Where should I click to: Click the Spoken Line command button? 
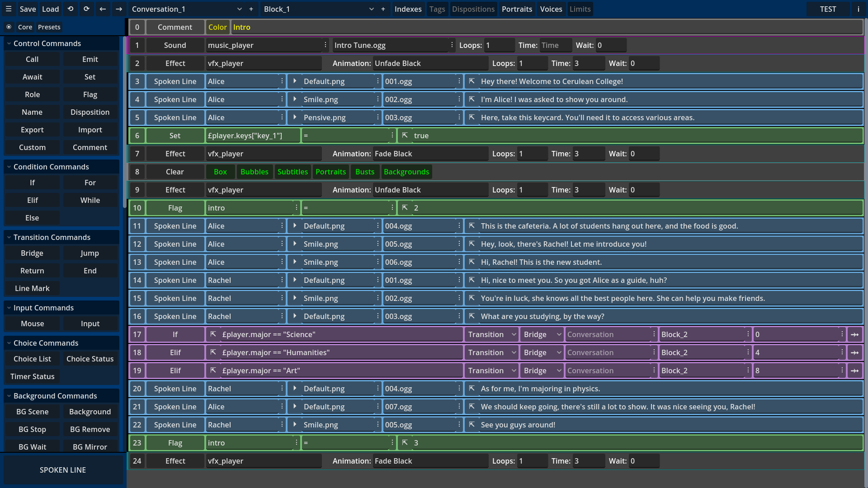click(x=63, y=470)
